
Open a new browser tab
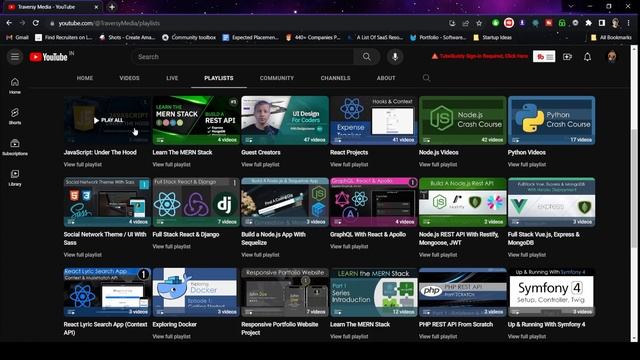pos(112,7)
